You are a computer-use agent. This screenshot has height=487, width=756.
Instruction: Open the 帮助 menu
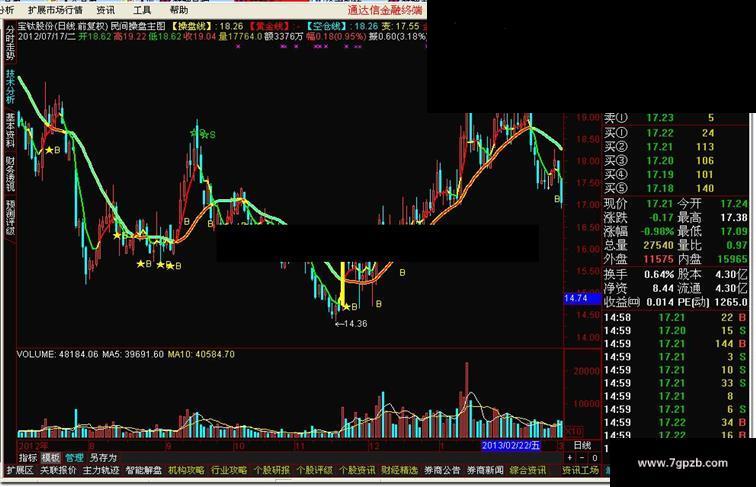point(178,10)
